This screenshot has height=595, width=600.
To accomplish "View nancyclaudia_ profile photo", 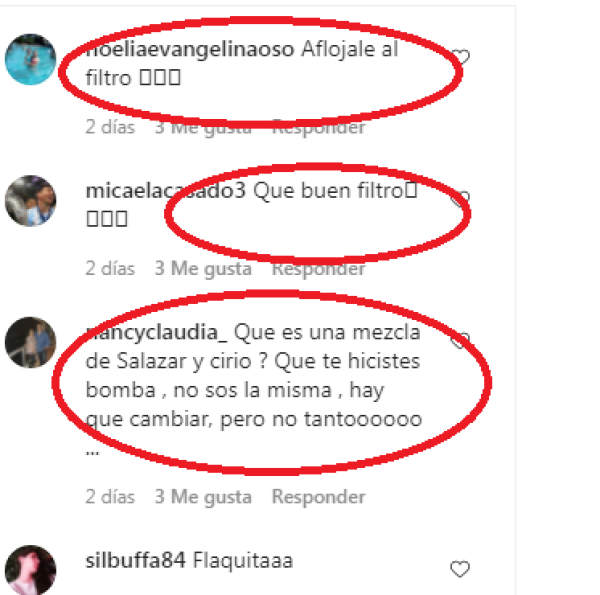I will tap(31, 342).
